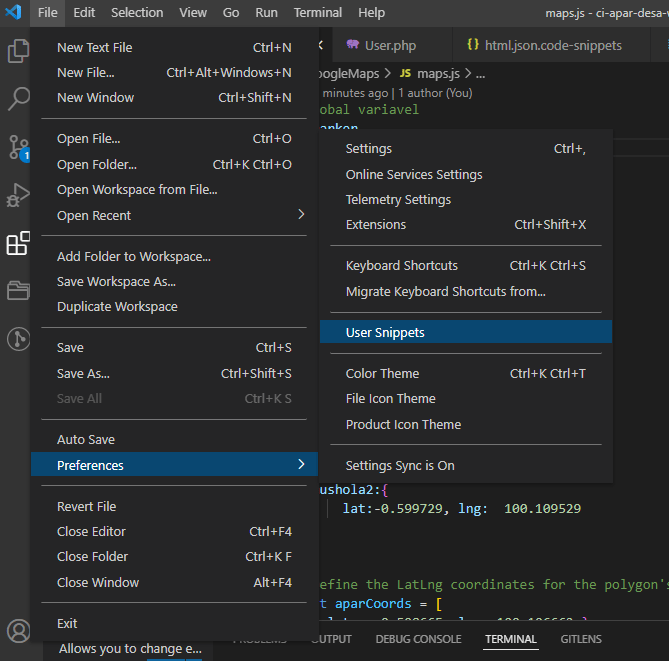This screenshot has width=669, height=661.
Task: Choose Product Icon Theme
Action: click(x=466, y=425)
